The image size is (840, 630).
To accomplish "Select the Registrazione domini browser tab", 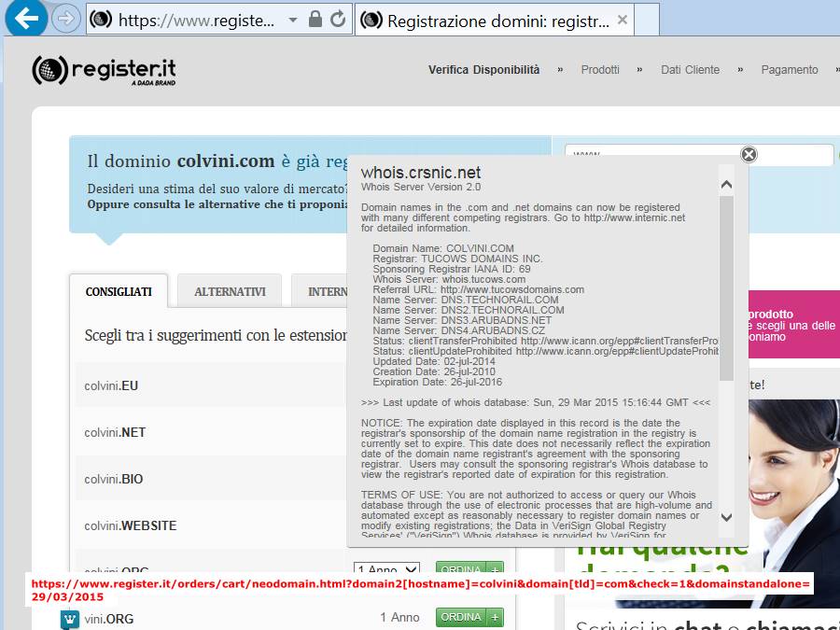I will click(x=495, y=21).
